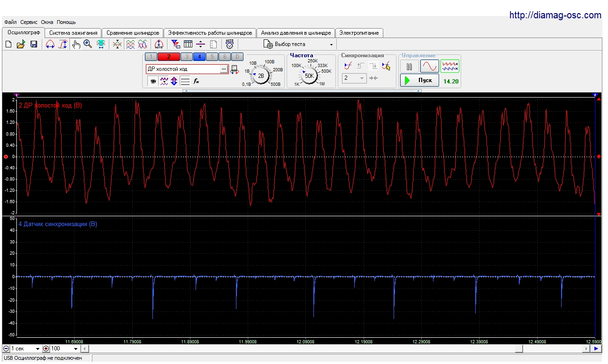Open the 1 сек time scale dropdown

click(25, 349)
